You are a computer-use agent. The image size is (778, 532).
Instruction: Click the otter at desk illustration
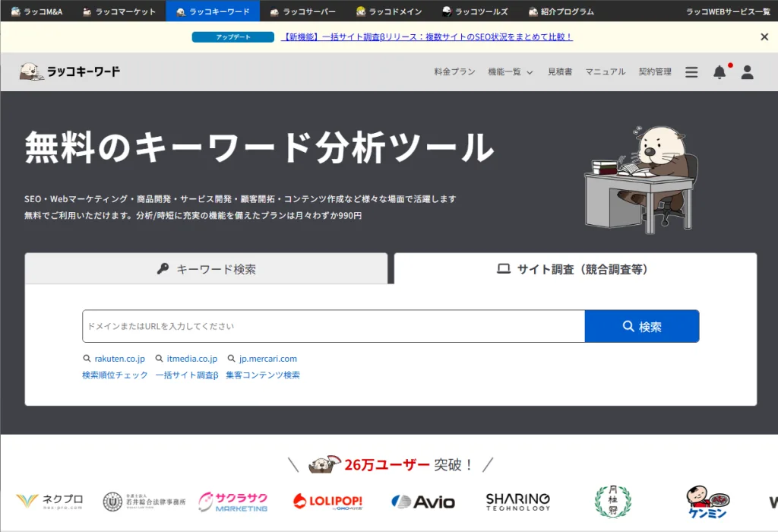tap(641, 179)
